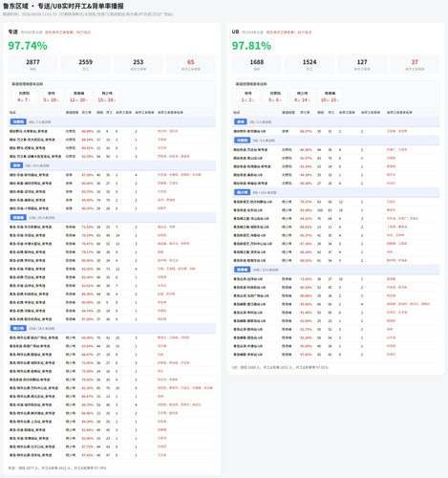Click the 97.81% rate in UB panel
The height and width of the screenshot is (478, 448).
251,46
